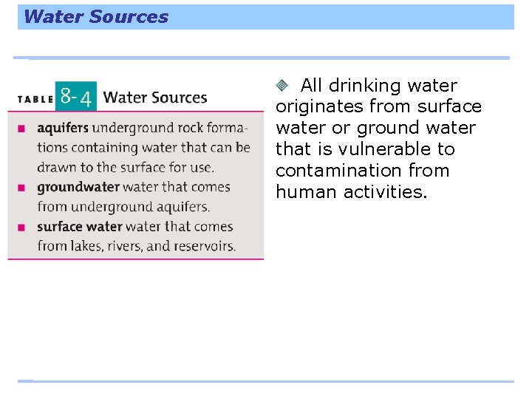Click the bold word 'aquifers'
The height and width of the screenshot is (399, 532).
point(63,129)
